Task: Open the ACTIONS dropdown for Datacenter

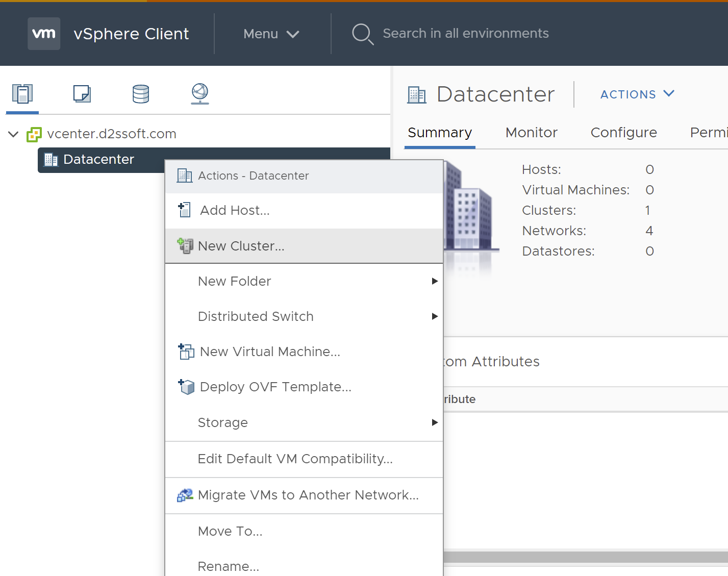Action: (x=637, y=94)
